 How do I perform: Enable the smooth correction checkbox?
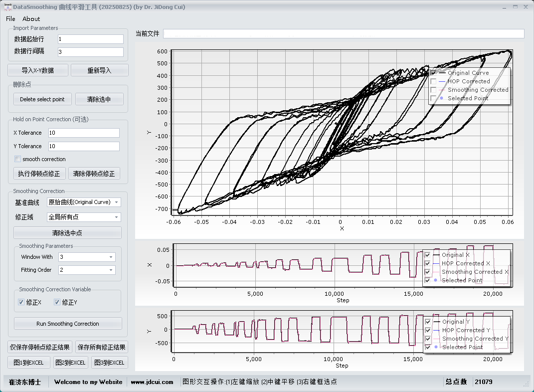coord(18,159)
